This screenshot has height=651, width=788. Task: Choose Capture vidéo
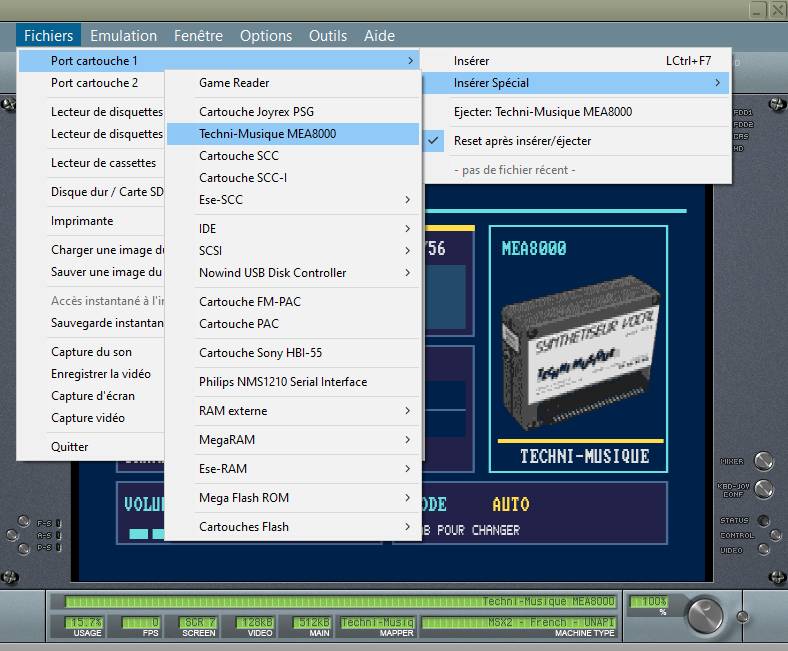point(91,418)
